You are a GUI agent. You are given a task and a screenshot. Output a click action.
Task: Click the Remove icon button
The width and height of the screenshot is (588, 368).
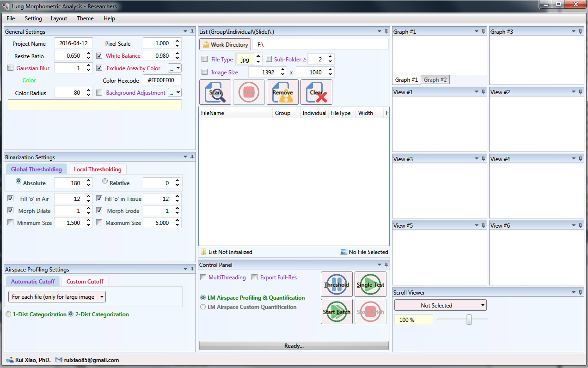282,92
